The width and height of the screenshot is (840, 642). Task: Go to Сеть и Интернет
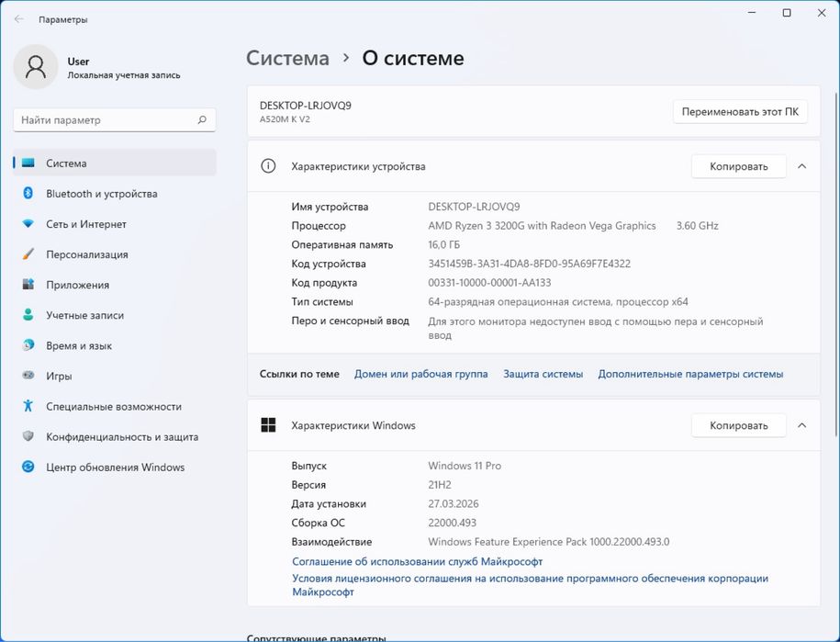point(115,224)
